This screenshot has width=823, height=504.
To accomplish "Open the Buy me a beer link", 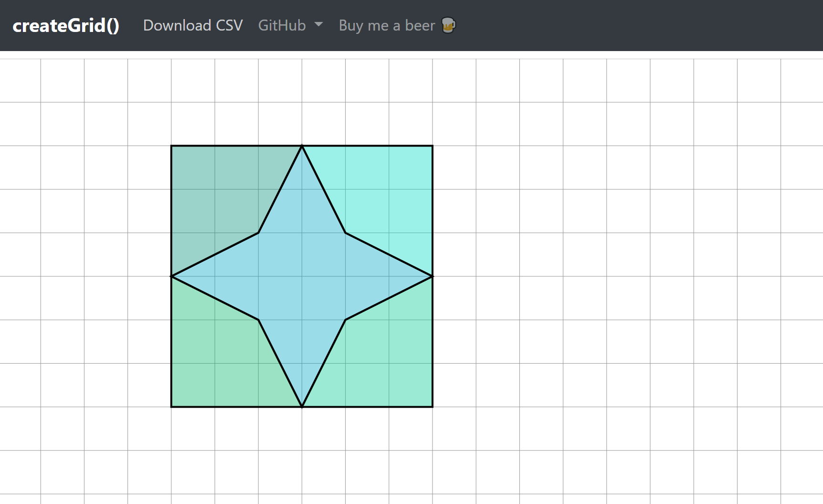I will pos(397,25).
